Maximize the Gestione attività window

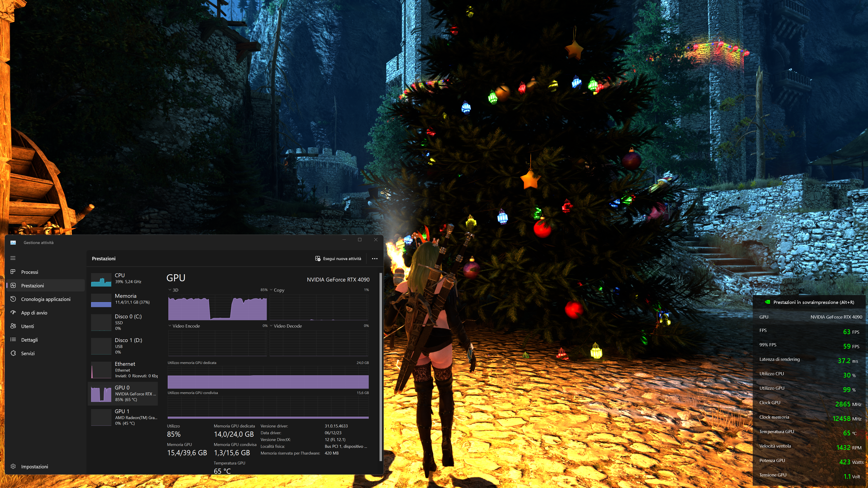pos(360,239)
